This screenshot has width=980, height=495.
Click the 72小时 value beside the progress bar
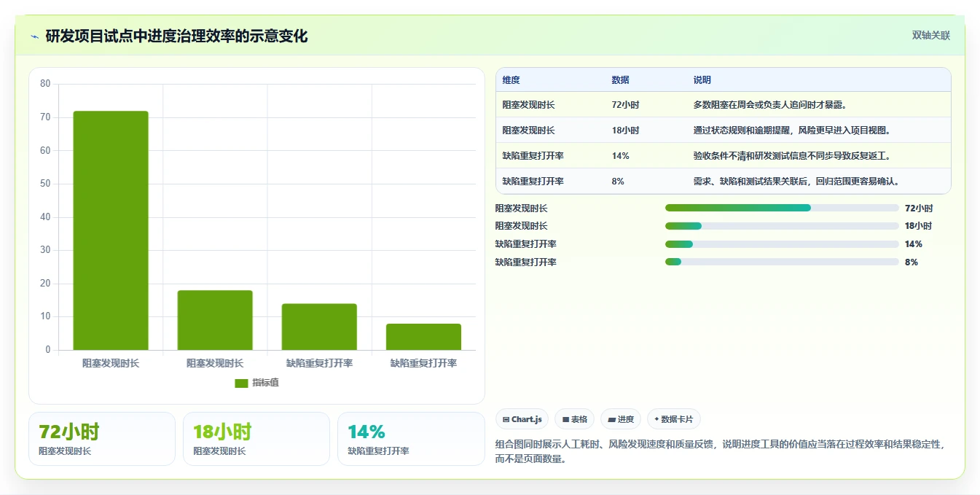click(919, 208)
